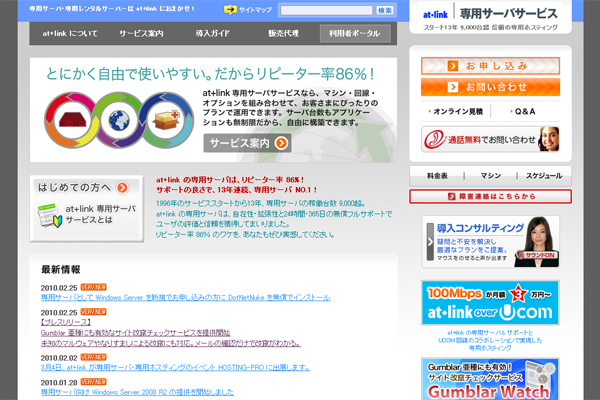The height and width of the screenshot is (400, 600).
Task: Click the オンライン見積 link
Action: pos(458,111)
